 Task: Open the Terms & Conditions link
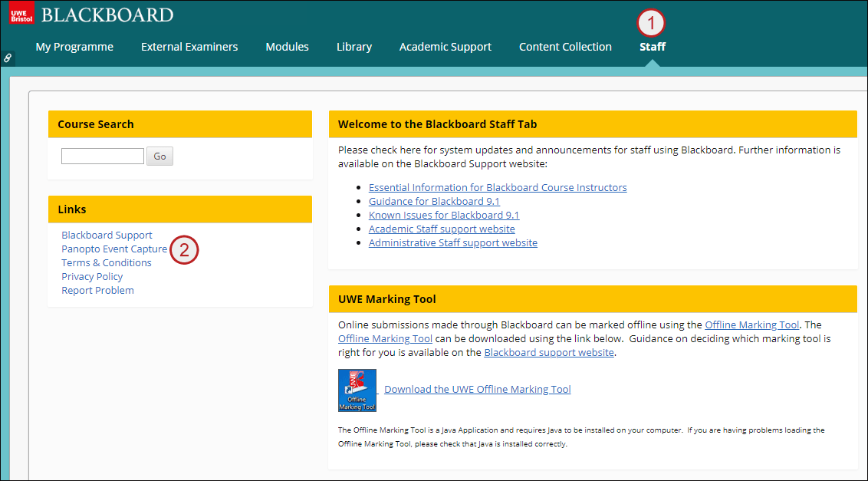click(107, 262)
